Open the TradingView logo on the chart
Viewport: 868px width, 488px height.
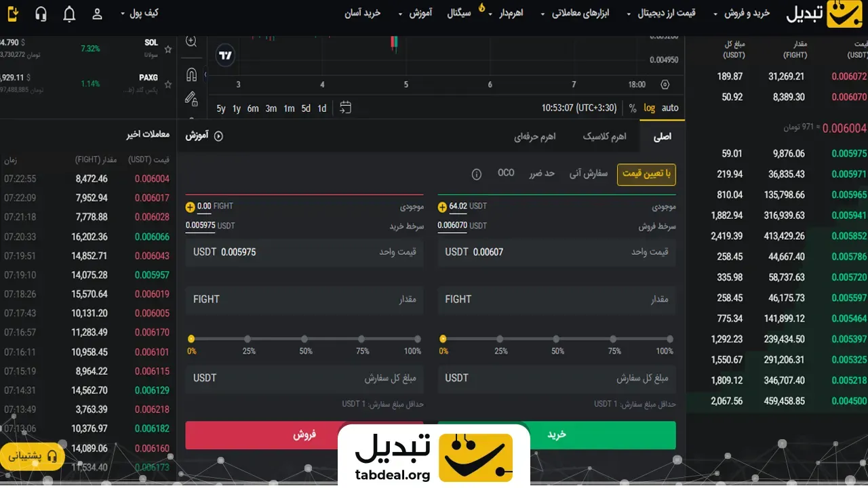224,55
